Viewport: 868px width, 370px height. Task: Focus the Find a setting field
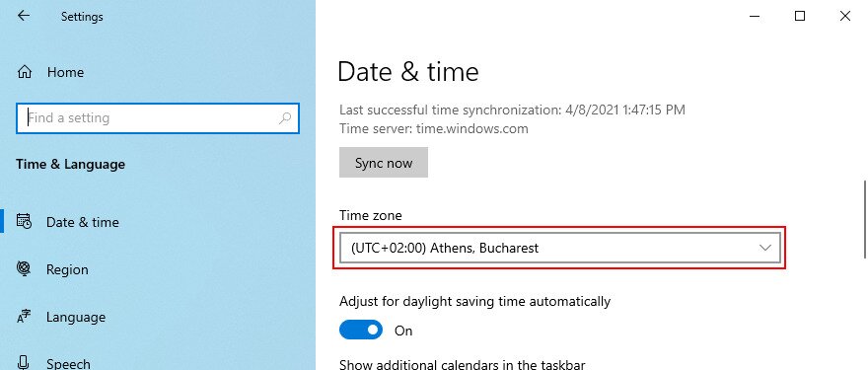pos(158,118)
